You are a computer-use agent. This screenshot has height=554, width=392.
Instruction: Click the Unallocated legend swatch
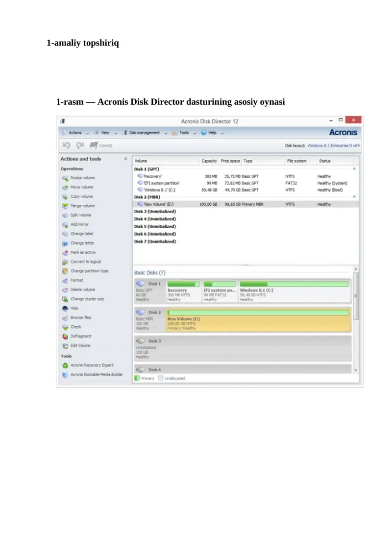161,378
